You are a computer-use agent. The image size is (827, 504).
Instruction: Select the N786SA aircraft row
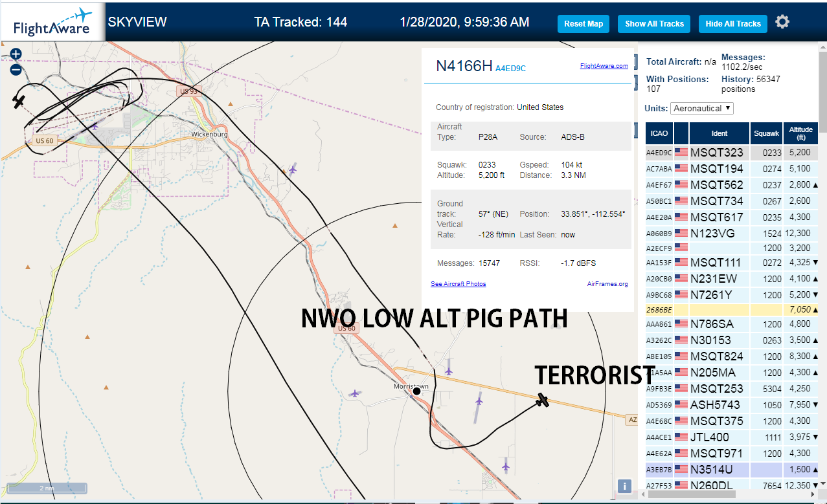pyautogui.click(x=732, y=324)
